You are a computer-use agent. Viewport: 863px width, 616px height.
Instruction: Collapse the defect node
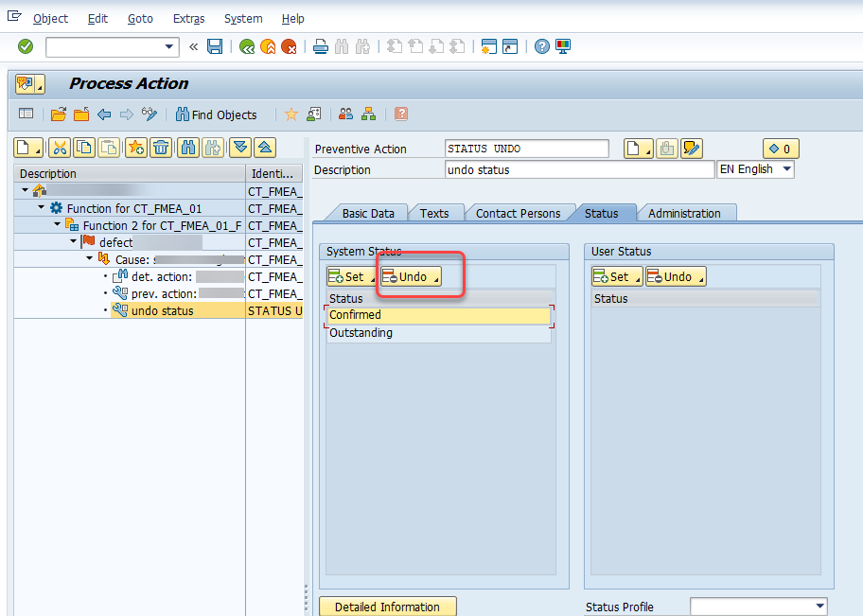[73, 242]
